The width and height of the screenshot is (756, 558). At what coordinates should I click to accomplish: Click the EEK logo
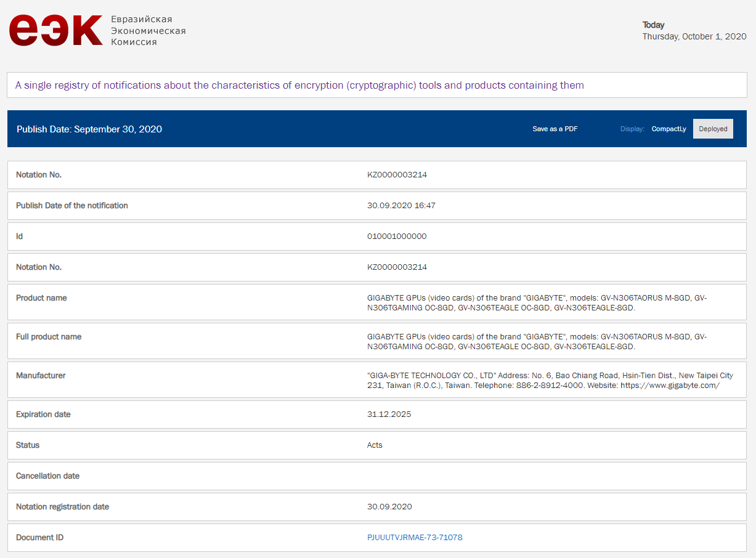click(55, 30)
